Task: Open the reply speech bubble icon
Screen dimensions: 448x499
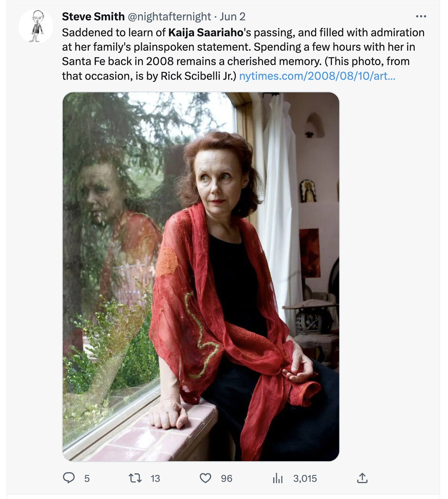Action: click(69, 478)
